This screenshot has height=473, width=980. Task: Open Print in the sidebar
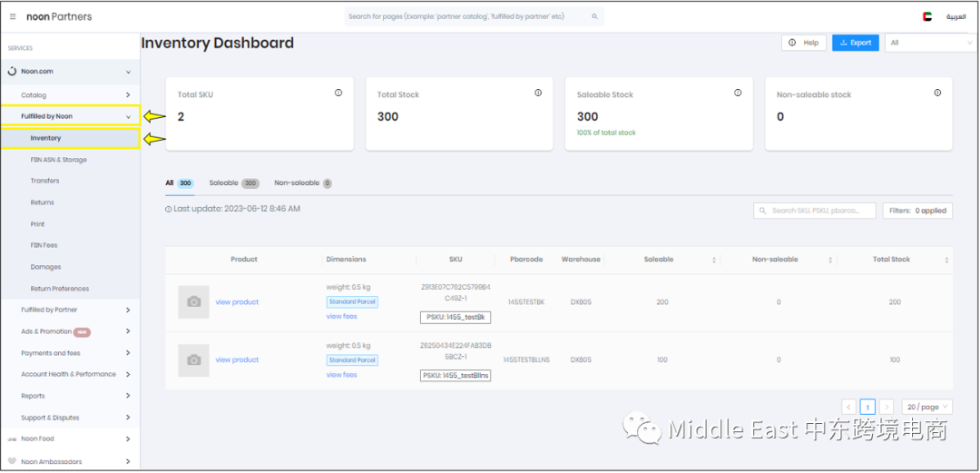coord(37,224)
